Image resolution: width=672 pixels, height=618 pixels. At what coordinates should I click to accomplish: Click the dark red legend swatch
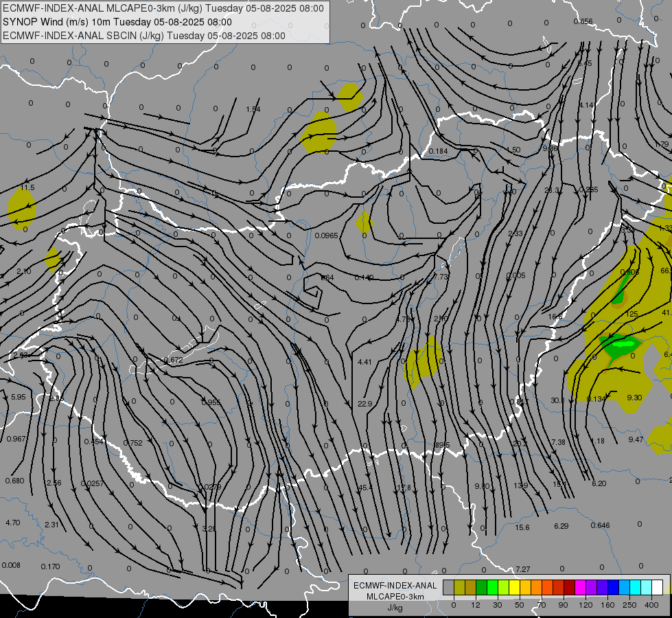click(569, 587)
